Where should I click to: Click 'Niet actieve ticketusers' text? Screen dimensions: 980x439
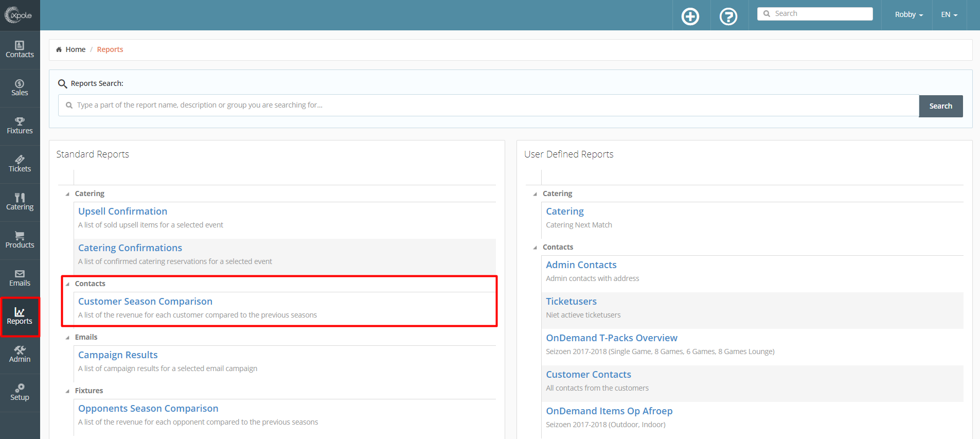(x=583, y=315)
